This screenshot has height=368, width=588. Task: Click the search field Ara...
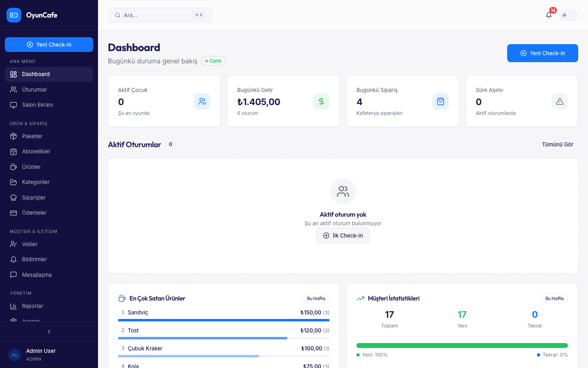160,15
